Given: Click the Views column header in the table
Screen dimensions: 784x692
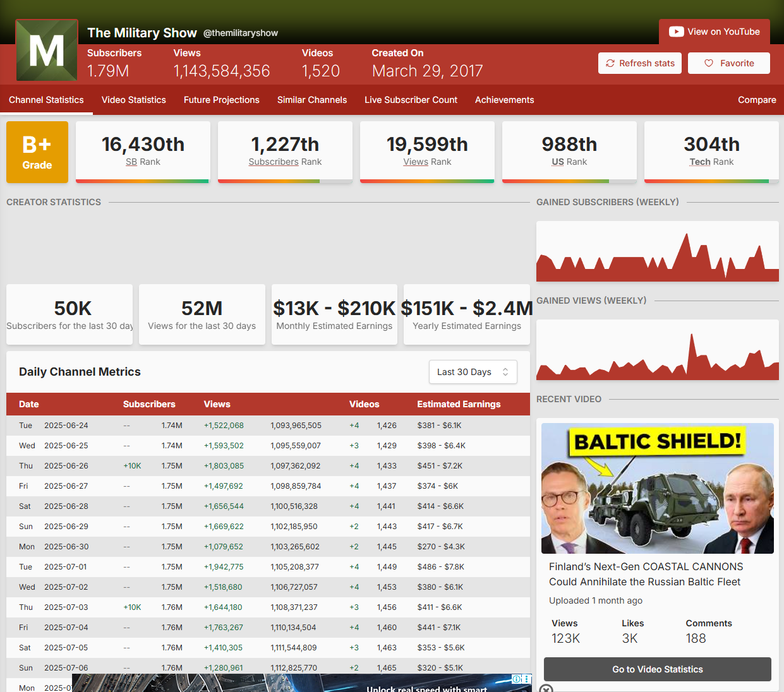Looking at the screenshot, I should click(x=217, y=404).
